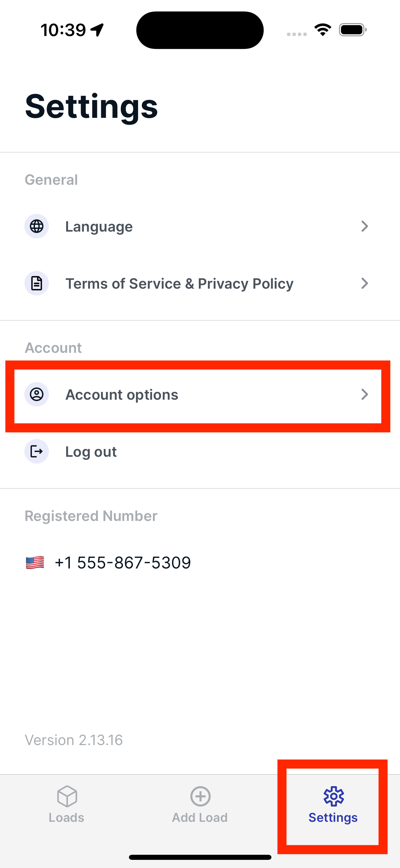The height and width of the screenshot is (868, 400).
Task: Select the Settings tab label
Action: pos(333,817)
